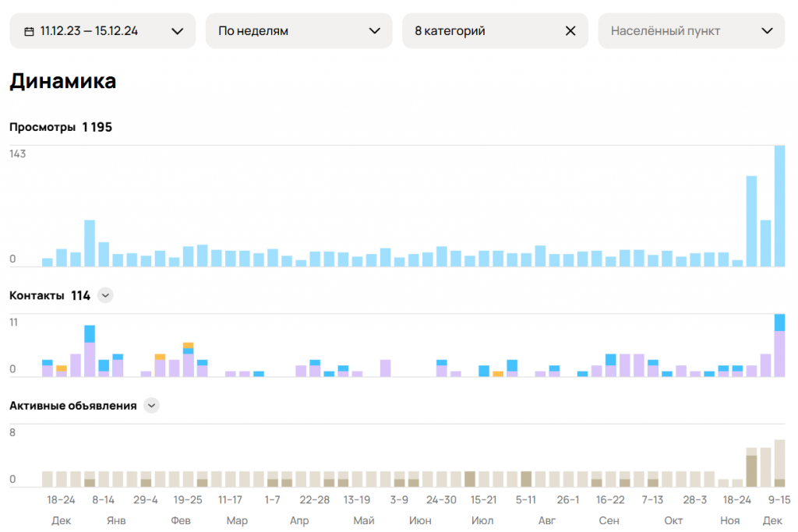Open the "По неделям" grouping dropdown

(298, 31)
